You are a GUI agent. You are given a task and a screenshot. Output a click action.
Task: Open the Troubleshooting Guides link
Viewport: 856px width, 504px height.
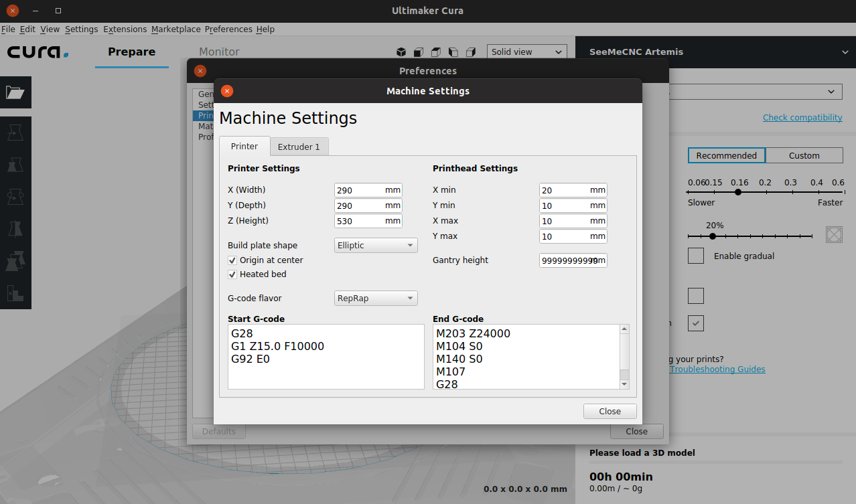(x=717, y=369)
